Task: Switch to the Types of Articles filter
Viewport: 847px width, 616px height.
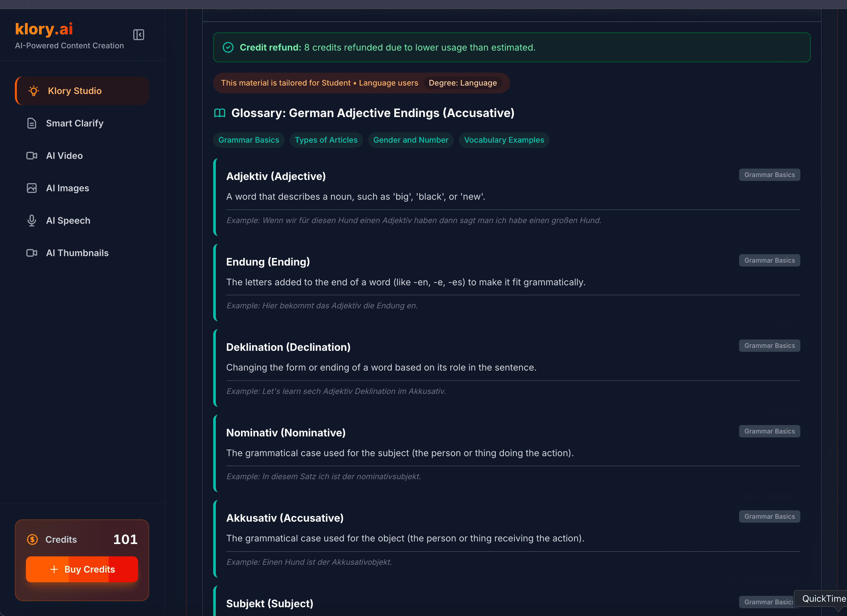Action: coord(326,140)
